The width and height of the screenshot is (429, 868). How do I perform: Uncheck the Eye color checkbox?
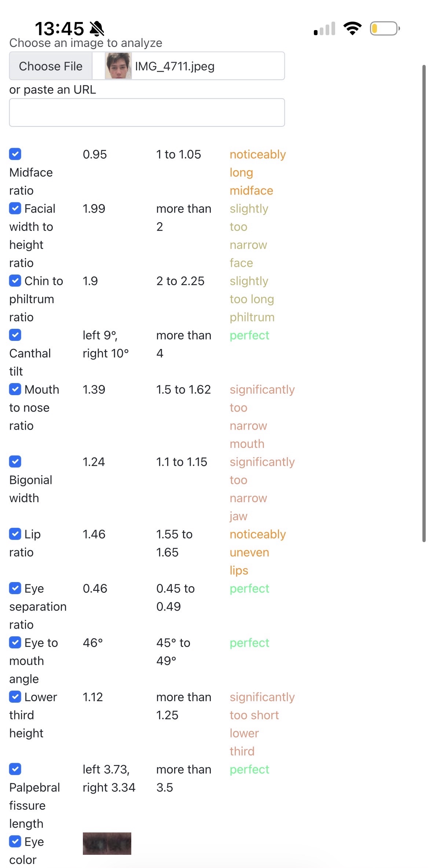point(15,841)
